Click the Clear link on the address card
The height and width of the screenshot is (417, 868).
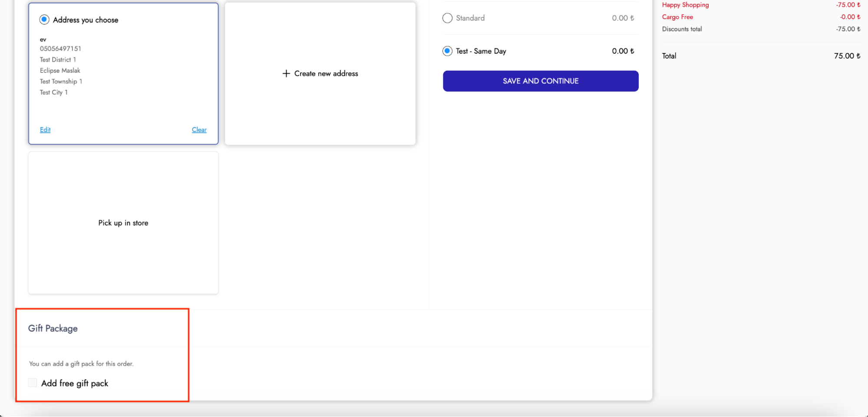pyautogui.click(x=199, y=130)
